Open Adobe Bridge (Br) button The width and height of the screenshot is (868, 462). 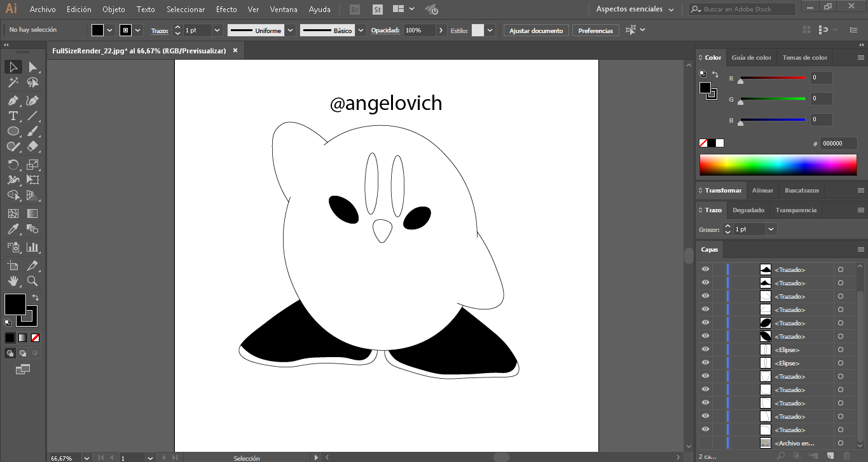[x=355, y=10]
